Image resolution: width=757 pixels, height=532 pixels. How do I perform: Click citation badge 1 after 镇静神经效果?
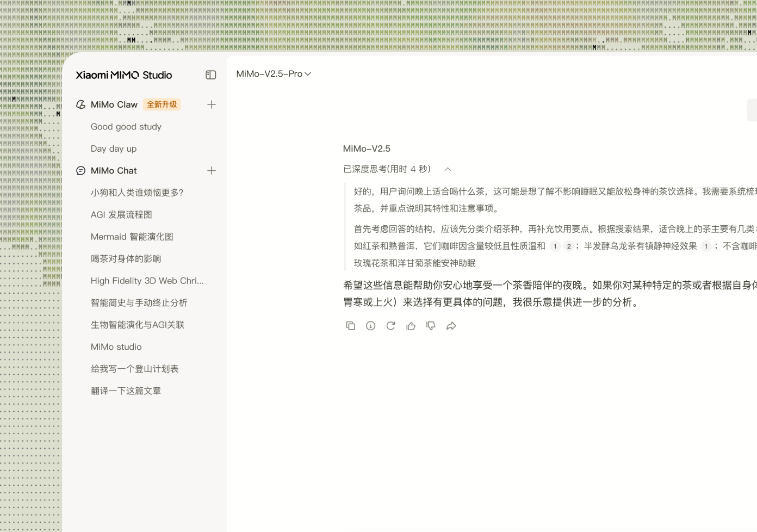tap(706, 246)
